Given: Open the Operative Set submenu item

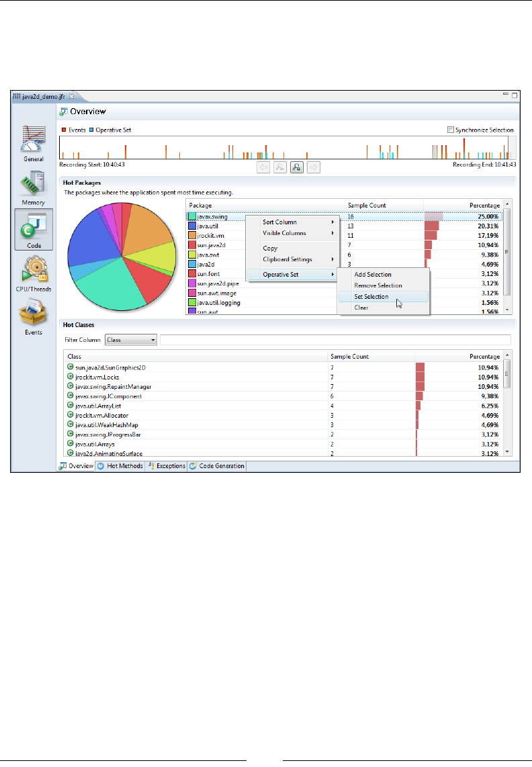Looking at the screenshot, I should coord(293,275).
